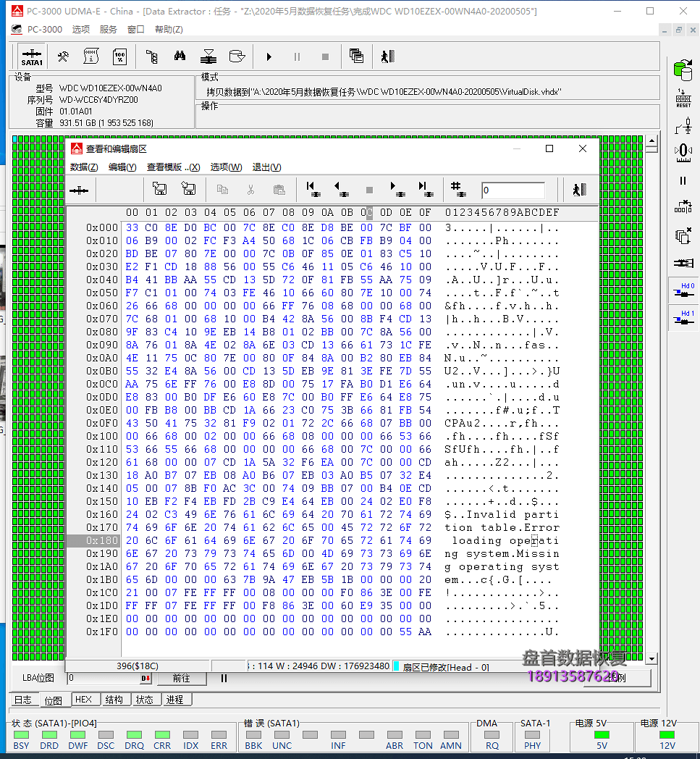Open the 查看模版 ..(X) menu
This screenshot has width=700, height=759.
[x=174, y=167]
